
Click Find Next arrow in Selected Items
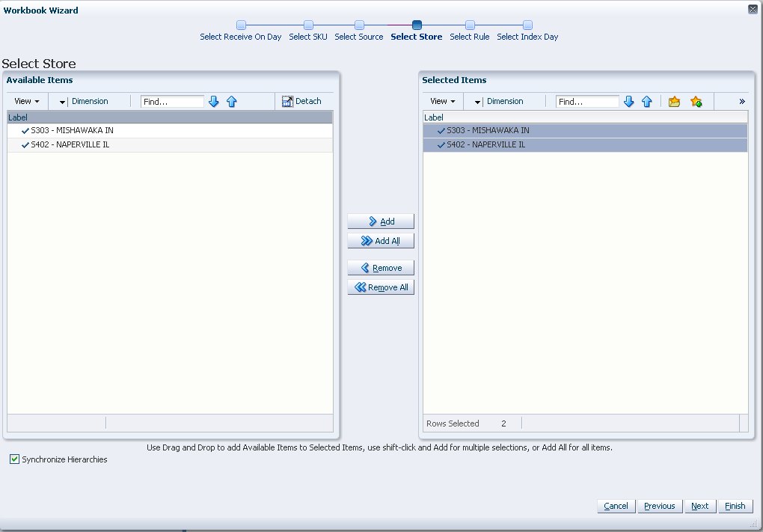[628, 101]
